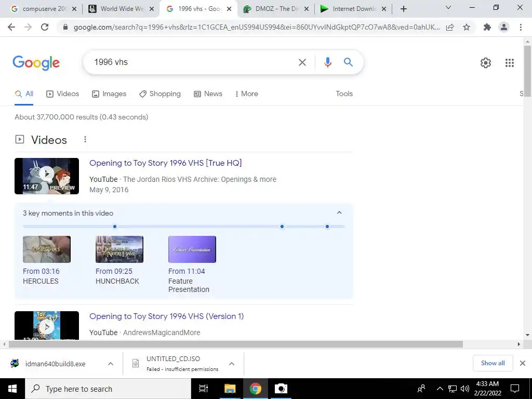
Task: Play the 11:47 Toy Story video thumbnail
Action: [x=47, y=176]
